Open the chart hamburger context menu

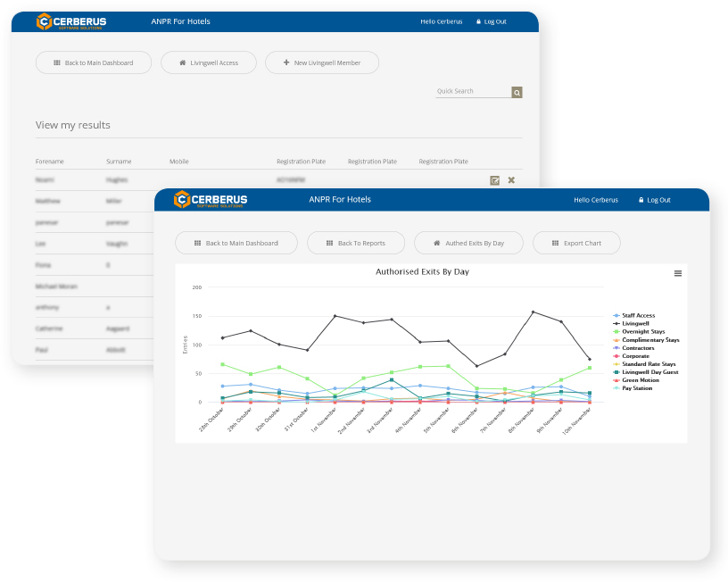coord(678,273)
